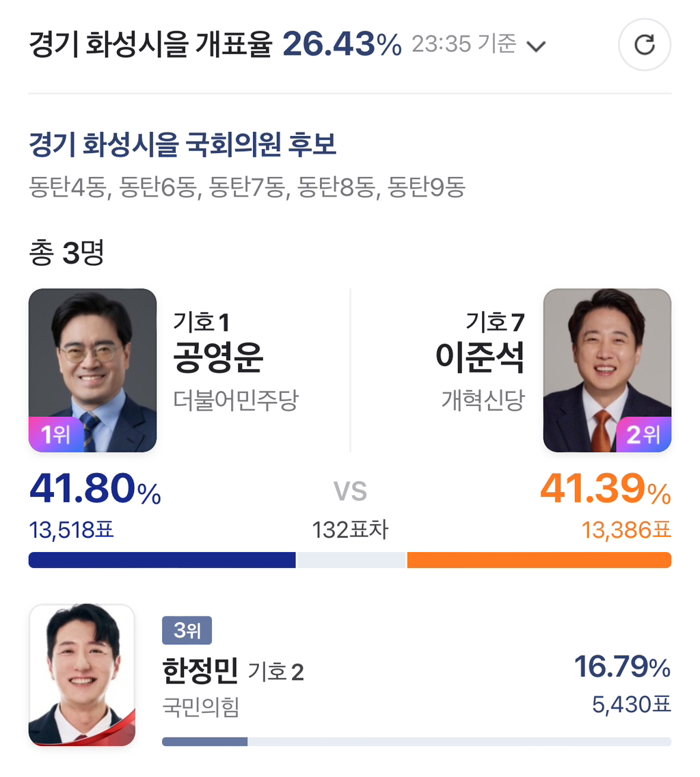Click the blue segment of the vote bar
700x777 pixels.
[x=162, y=560]
